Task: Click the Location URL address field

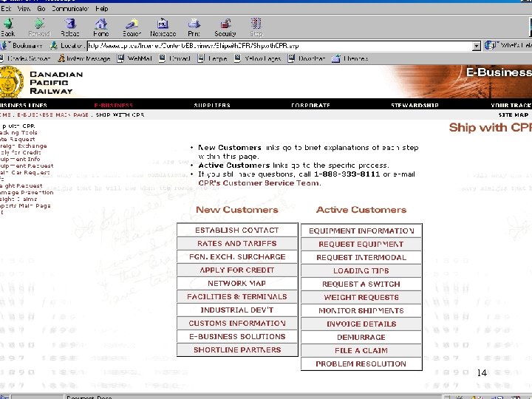Action: coord(279,46)
